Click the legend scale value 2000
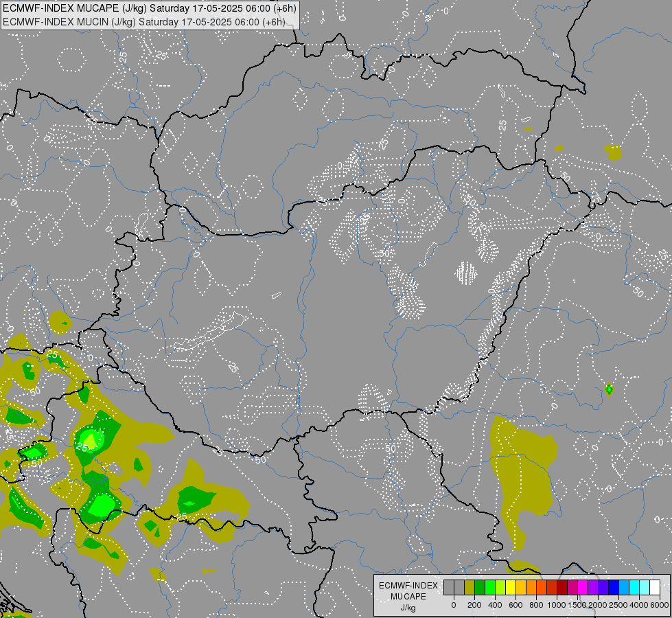 598,605
